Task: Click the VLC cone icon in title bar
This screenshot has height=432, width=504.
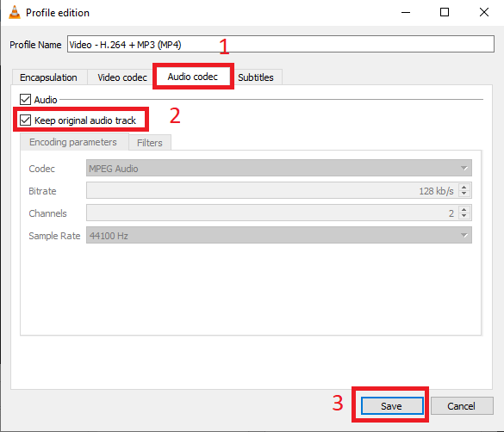Action: tap(14, 13)
